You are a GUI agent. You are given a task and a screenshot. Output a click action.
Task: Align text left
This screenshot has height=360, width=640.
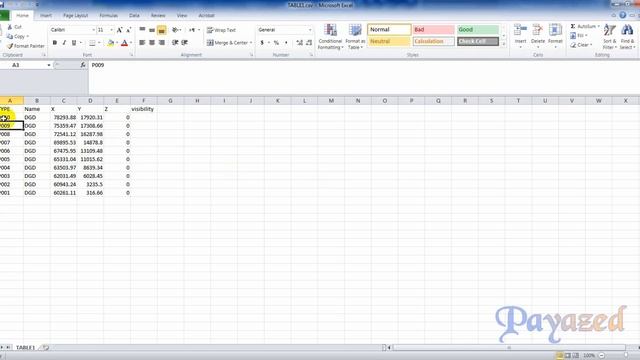click(x=142, y=42)
